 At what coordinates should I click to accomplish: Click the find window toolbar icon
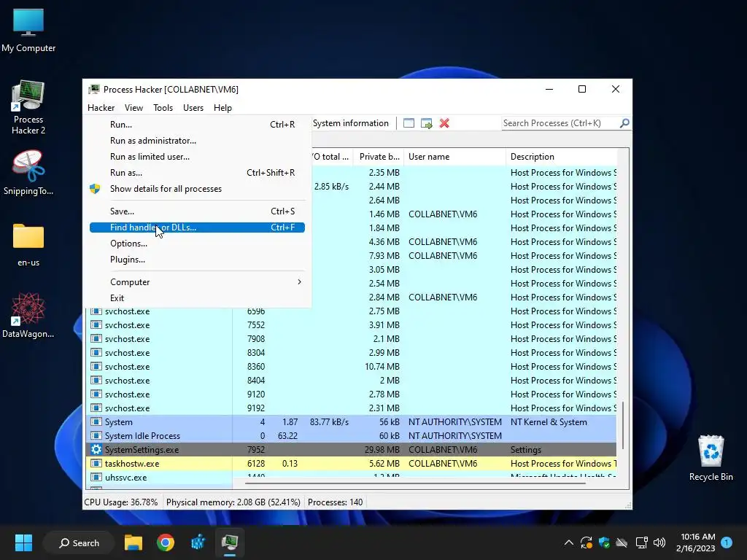click(409, 123)
